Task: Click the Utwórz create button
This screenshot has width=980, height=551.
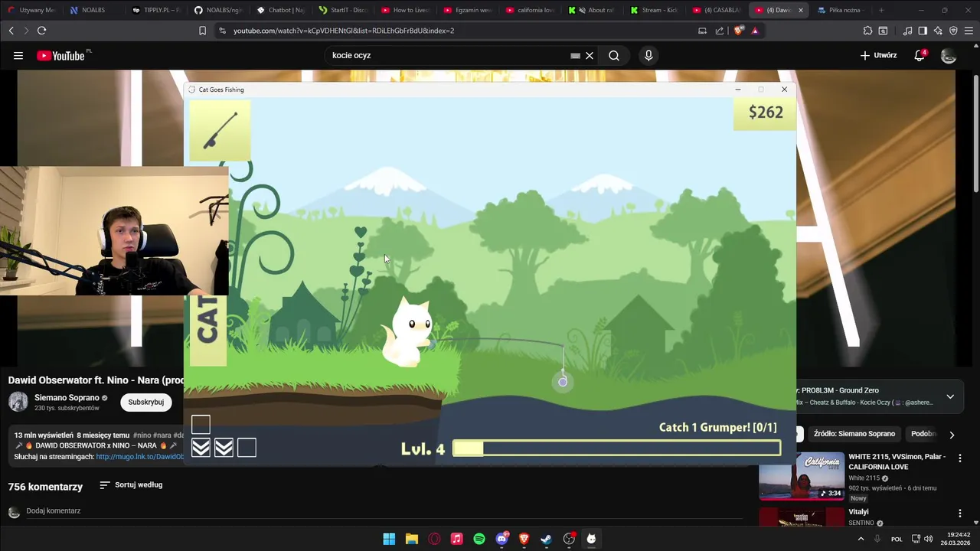Action: [x=878, y=55]
